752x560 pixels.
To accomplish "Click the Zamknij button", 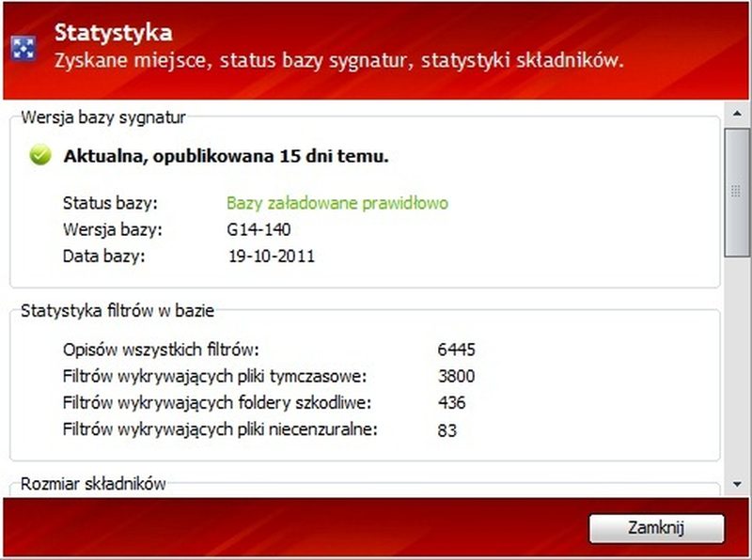I will click(x=656, y=528).
